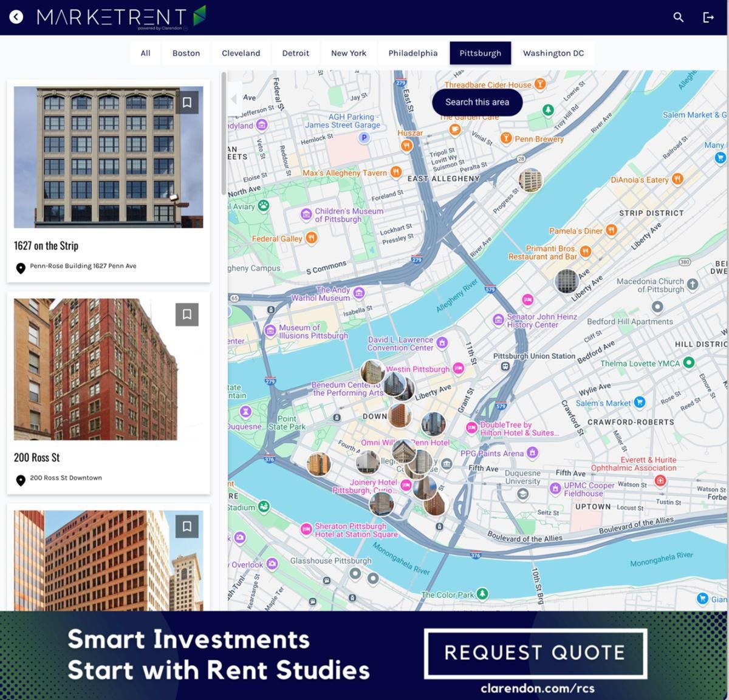
Task: Click the green Thelma Lovette YMCA marker
Action: (690, 363)
